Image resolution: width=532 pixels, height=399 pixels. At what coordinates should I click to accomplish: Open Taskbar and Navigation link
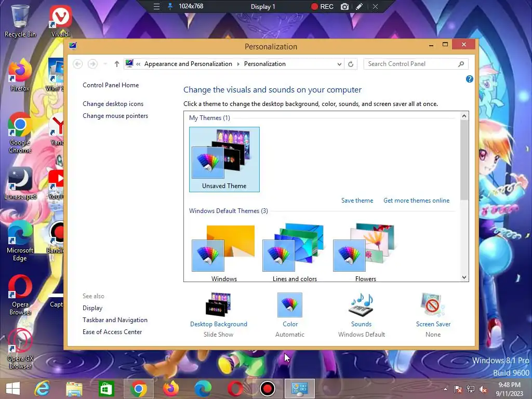(x=115, y=320)
